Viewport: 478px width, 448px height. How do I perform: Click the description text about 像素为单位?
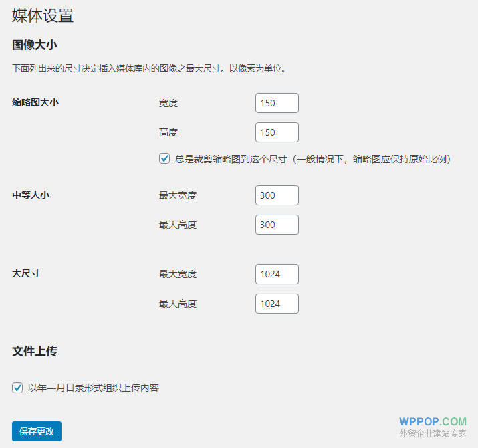coord(149,68)
